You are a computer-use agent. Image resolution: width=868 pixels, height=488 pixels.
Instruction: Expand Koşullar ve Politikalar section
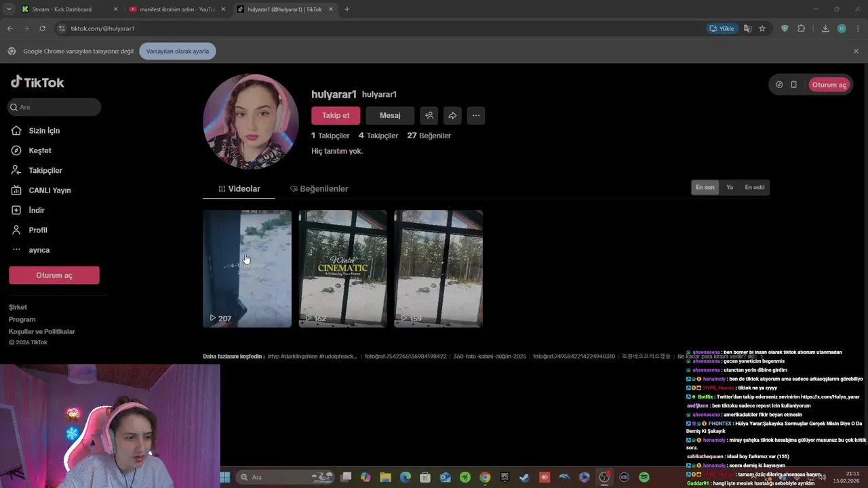pyautogui.click(x=42, y=331)
